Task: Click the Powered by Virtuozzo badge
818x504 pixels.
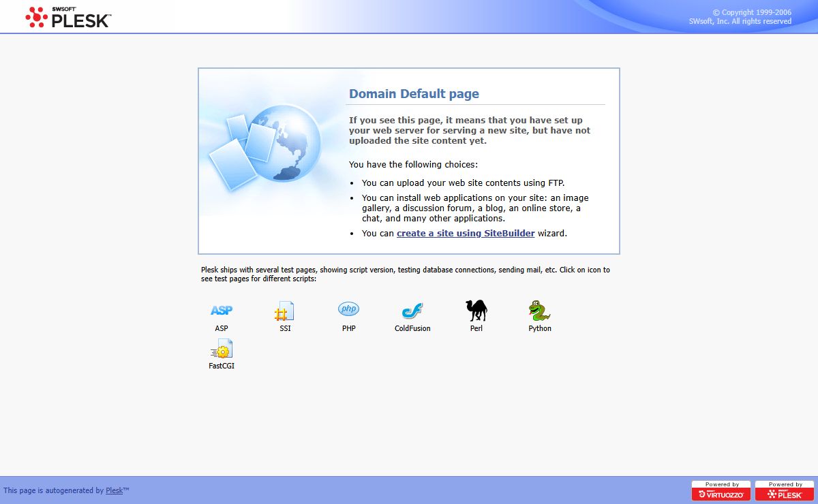Action: click(722, 490)
